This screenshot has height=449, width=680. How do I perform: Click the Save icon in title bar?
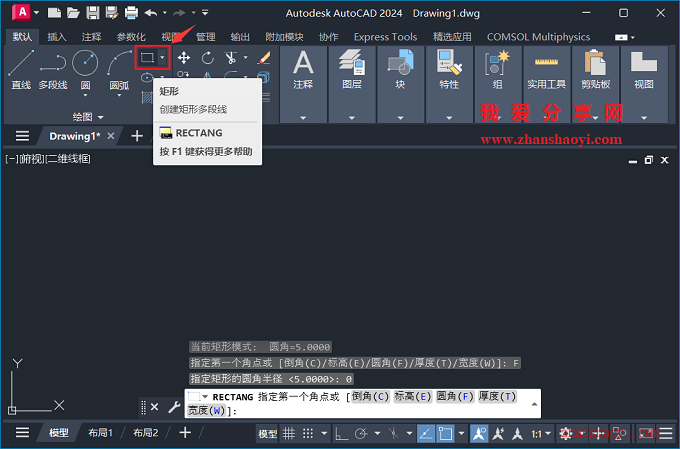click(92, 13)
